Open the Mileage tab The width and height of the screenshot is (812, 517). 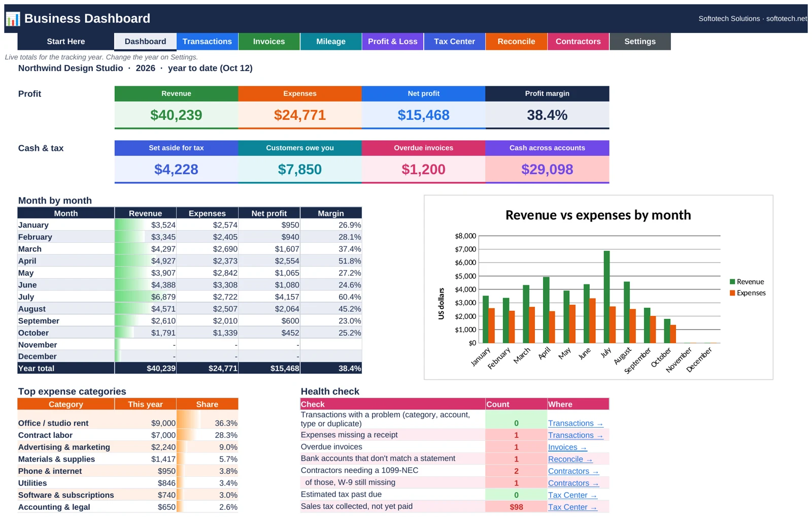[x=331, y=42]
